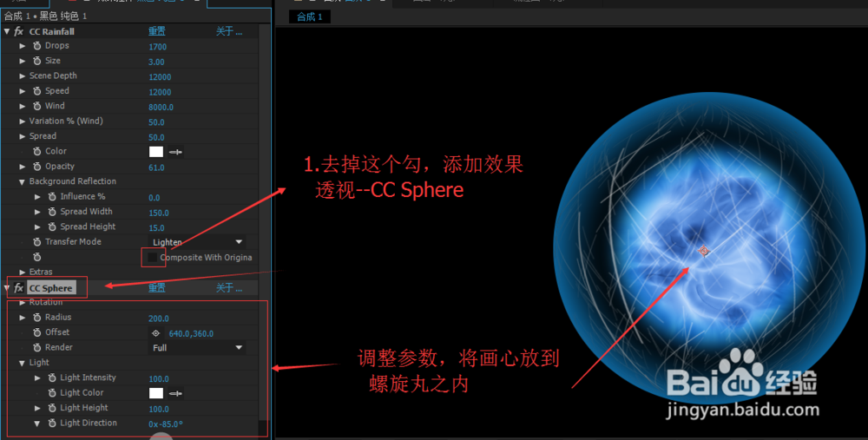
Task: Enable the Speed stopwatch keyframing
Action: coord(37,91)
